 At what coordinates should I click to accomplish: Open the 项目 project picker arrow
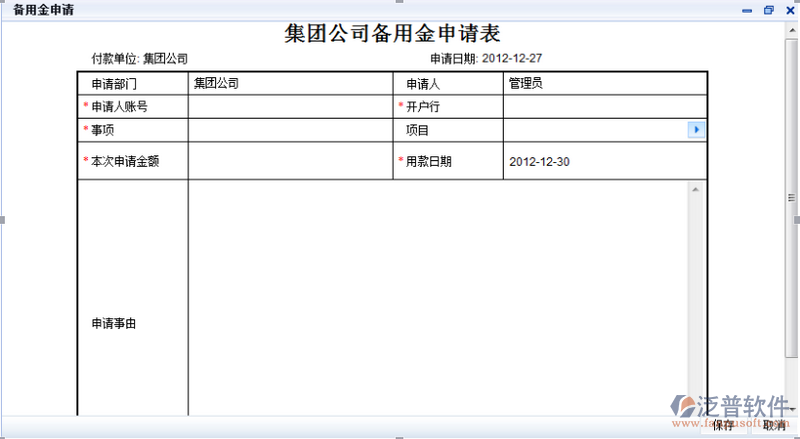click(x=697, y=130)
